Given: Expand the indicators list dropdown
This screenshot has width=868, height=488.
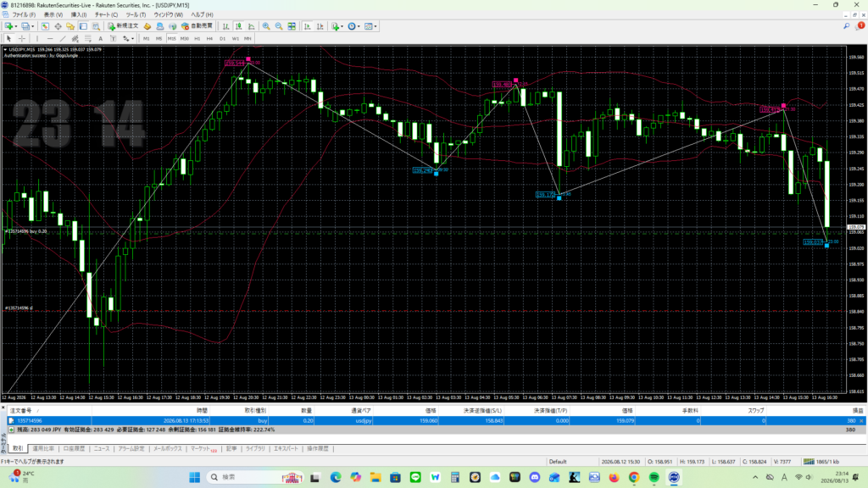Looking at the screenshot, I should pyautogui.click(x=342, y=26).
